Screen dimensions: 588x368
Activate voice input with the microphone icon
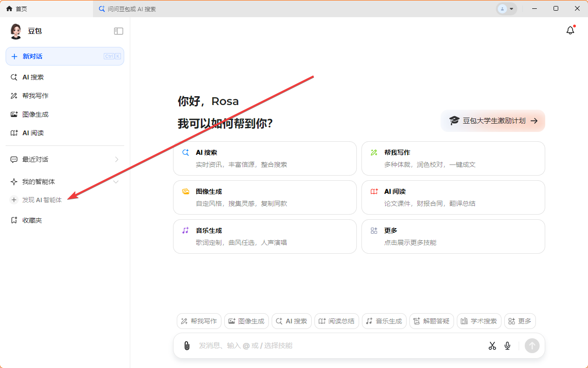pyautogui.click(x=507, y=346)
